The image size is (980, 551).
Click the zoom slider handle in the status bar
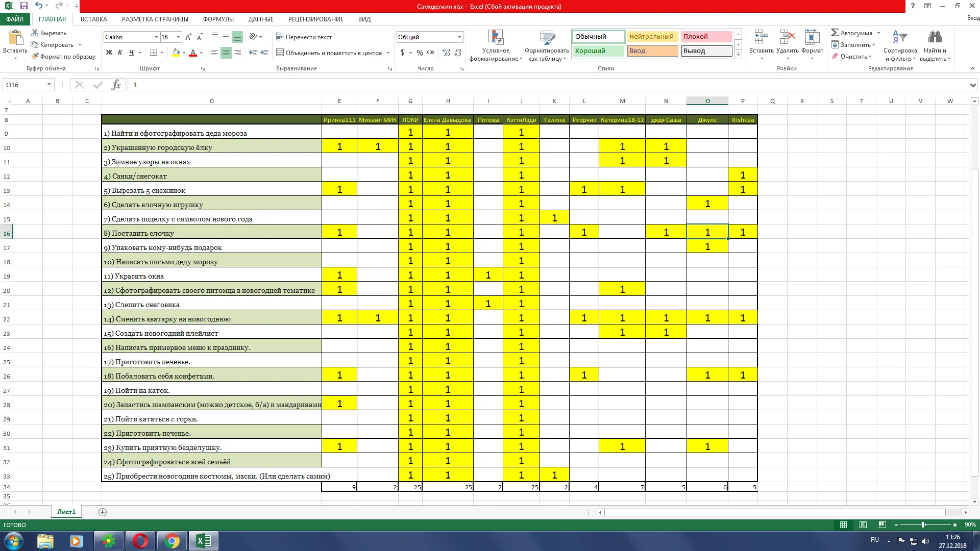pyautogui.click(x=923, y=525)
